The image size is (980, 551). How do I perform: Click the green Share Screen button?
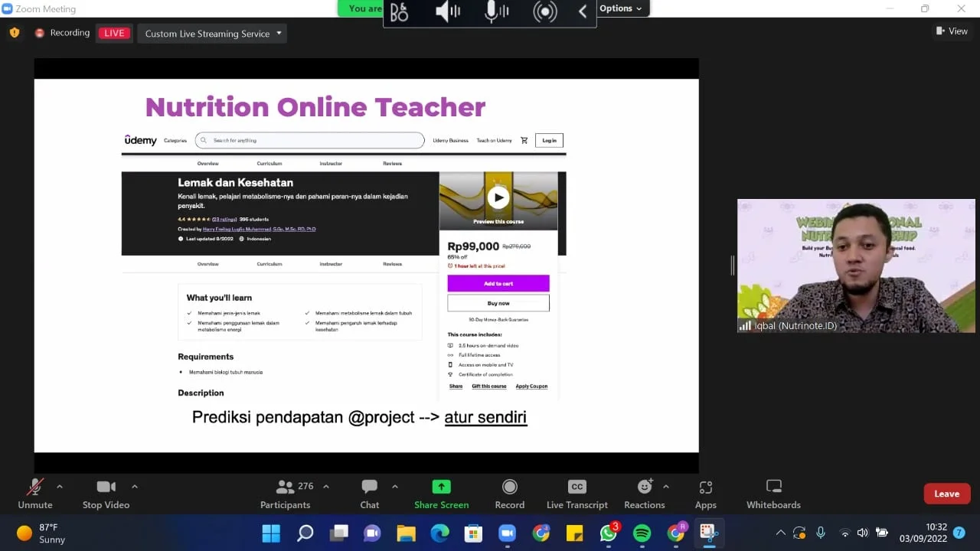(442, 494)
